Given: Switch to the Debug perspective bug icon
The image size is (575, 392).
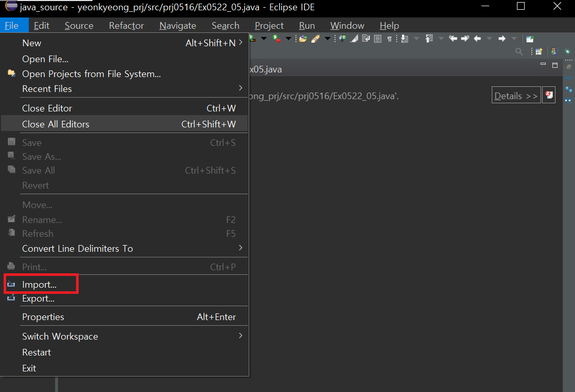Looking at the screenshot, I should point(567,52).
